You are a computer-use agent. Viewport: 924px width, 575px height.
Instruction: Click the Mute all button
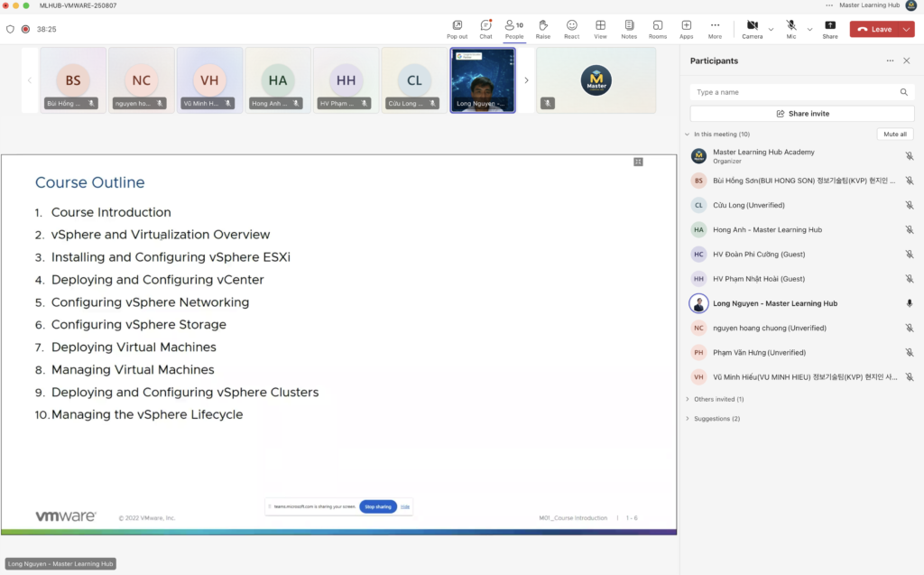pyautogui.click(x=895, y=134)
